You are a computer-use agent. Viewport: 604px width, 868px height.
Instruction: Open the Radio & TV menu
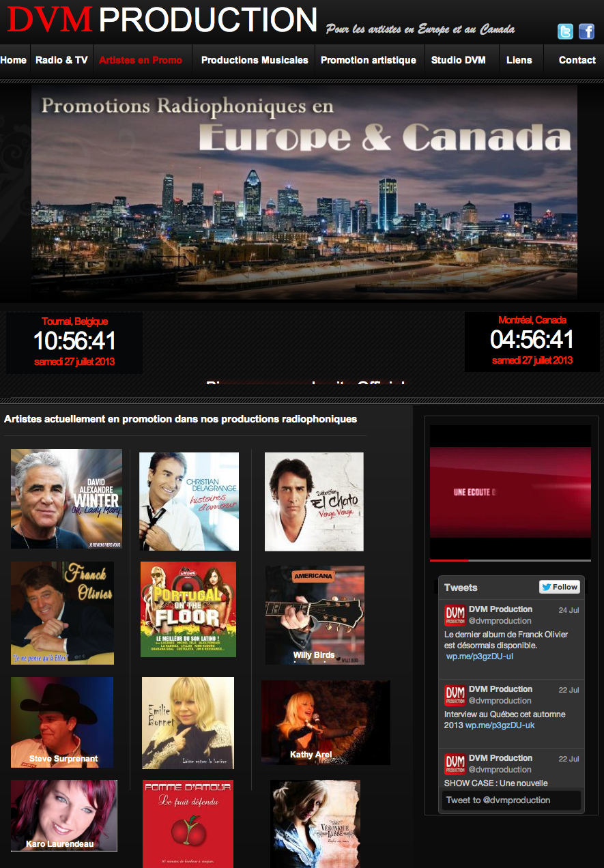pyautogui.click(x=61, y=60)
